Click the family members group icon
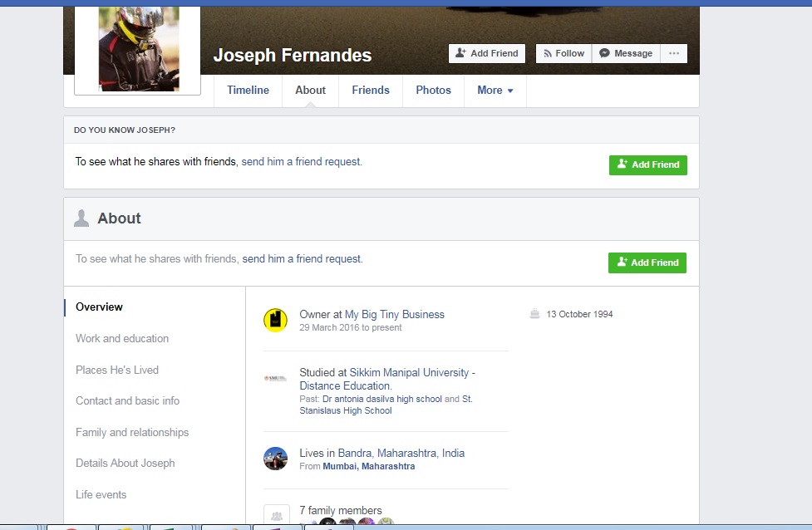The width and height of the screenshot is (812, 530). [276, 516]
